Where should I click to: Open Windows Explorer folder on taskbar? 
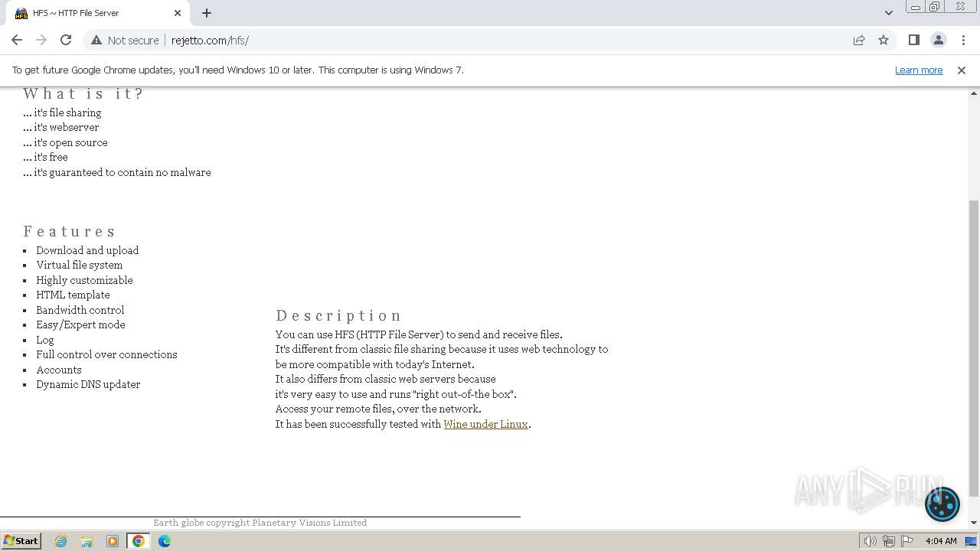pyautogui.click(x=87, y=541)
